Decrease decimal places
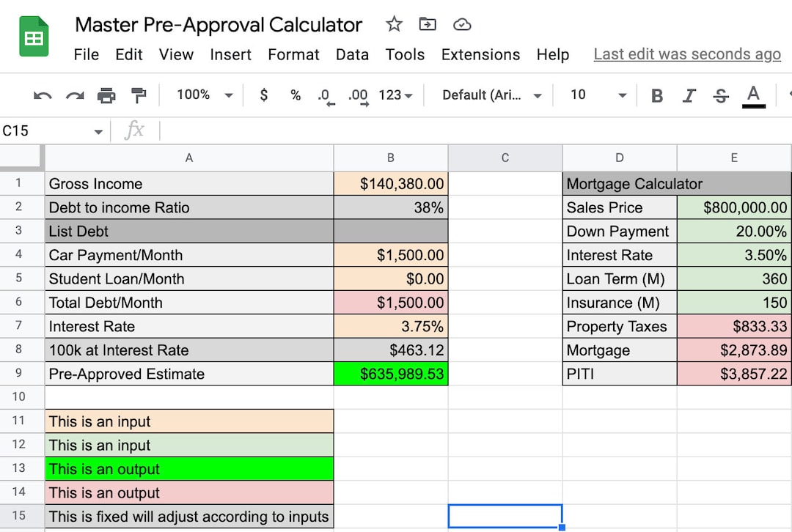Image resolution: width=792 pixels, height=532 pixels. (325, 95)
